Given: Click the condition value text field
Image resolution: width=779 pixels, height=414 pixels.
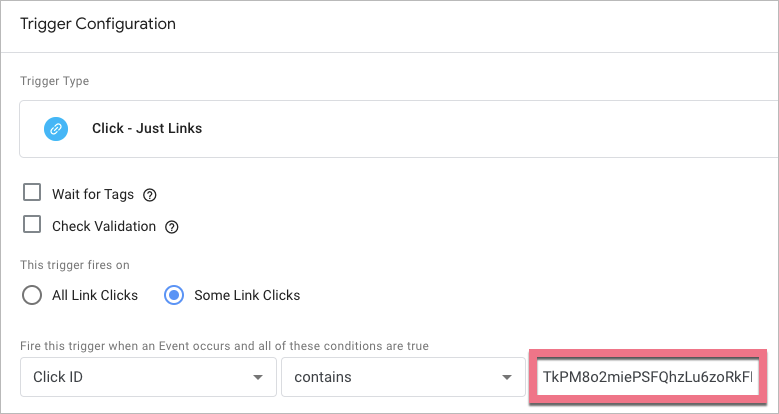Looking at the screenshot, I should pos(648,378).
